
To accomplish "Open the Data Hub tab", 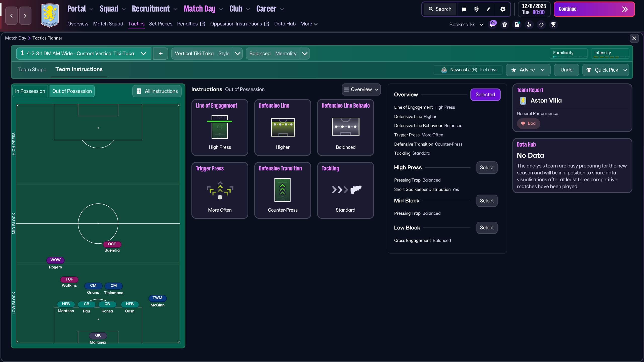I will (285, 24).
